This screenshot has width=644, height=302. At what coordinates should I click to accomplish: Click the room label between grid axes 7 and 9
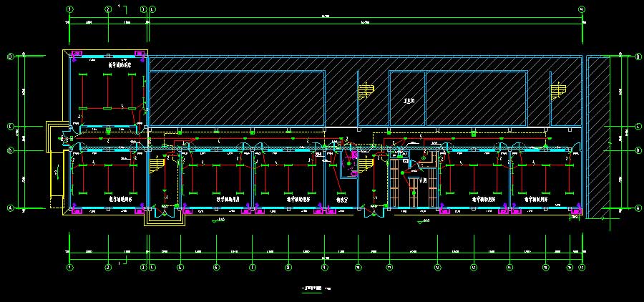pyautogui.click(x=298, y=199)
